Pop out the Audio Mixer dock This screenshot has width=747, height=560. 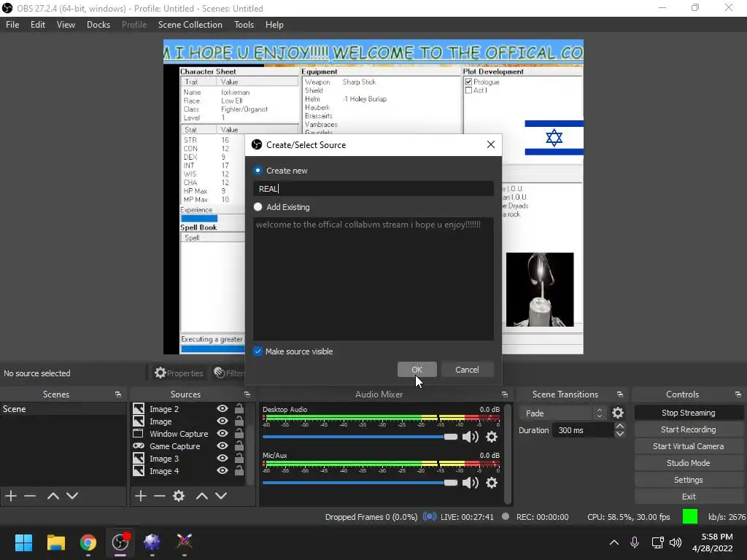click(x=505, y=394)
